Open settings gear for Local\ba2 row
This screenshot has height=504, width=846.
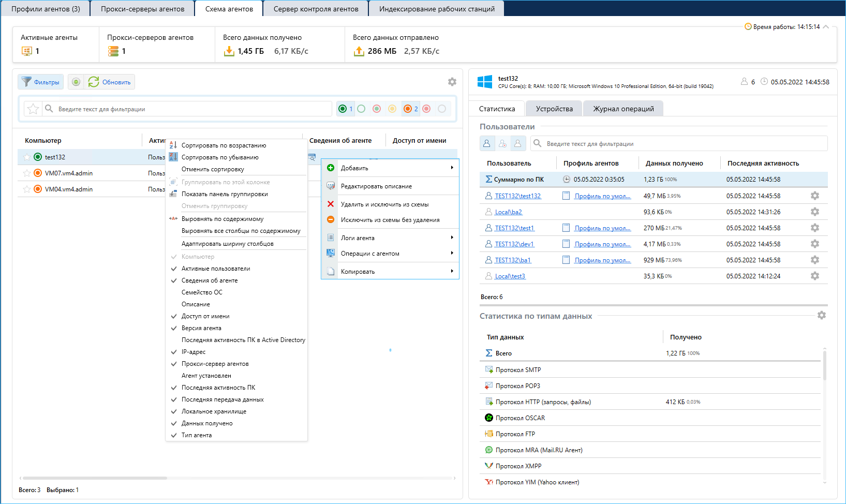[x=815, y=212]
